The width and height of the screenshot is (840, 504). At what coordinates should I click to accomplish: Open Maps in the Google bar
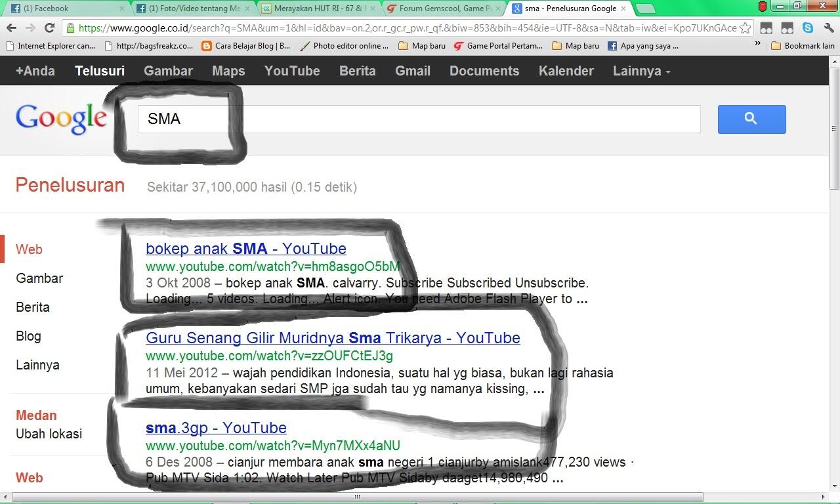click(228, 71)
